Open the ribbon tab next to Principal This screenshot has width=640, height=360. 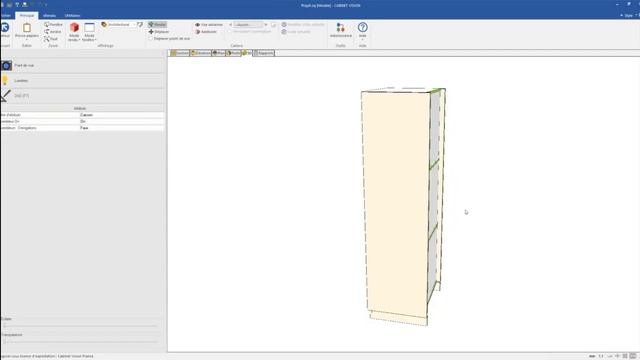[49, 16]
